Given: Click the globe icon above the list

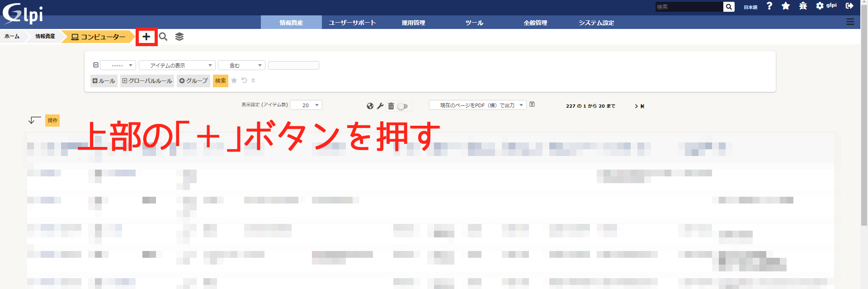Looking at the screenshot, I should (370, 106).
